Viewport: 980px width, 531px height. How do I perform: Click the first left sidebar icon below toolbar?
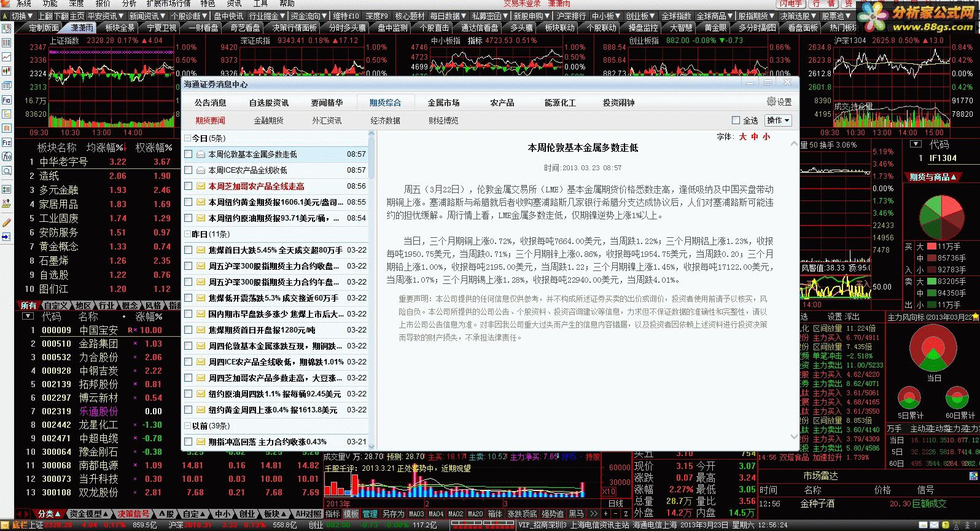tap(6, 29)
